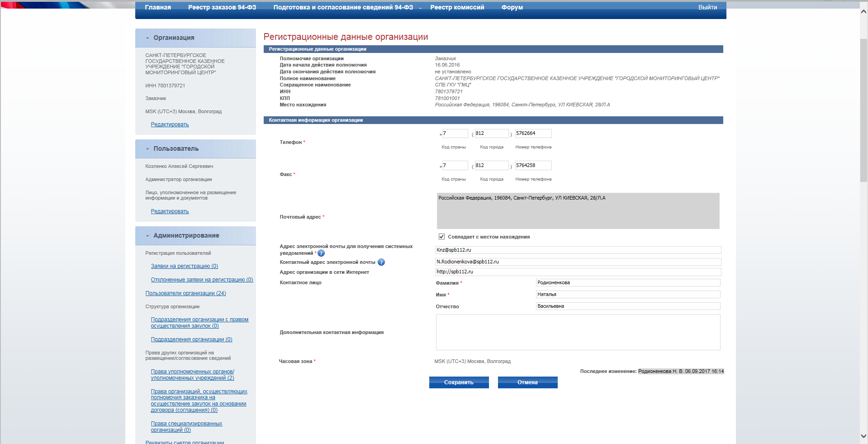The image size is (868, 444).
Task: Collapse the Администрирование sidebar section
Action: point(147,236)
